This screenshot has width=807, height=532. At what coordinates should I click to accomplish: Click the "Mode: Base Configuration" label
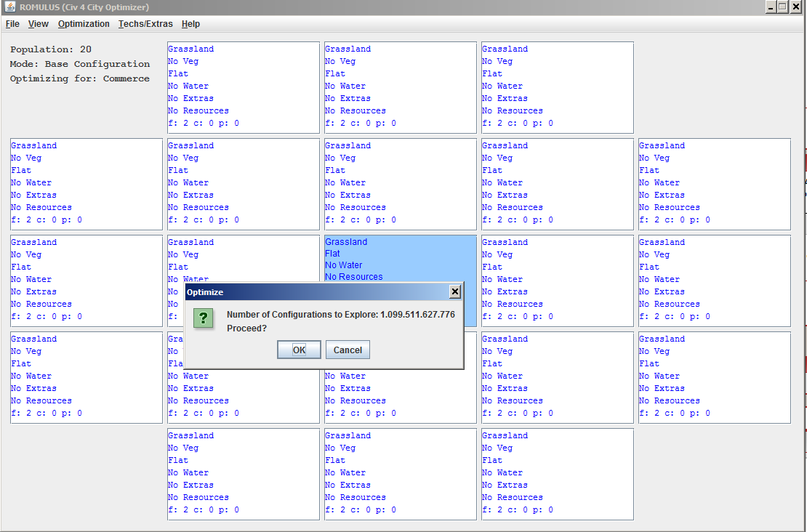[80, 64]
